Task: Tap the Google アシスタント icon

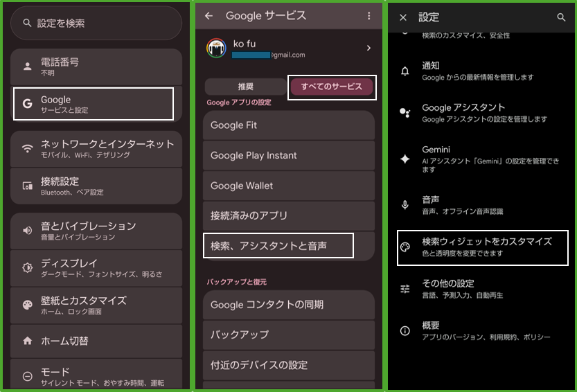Action: point(406,113)
